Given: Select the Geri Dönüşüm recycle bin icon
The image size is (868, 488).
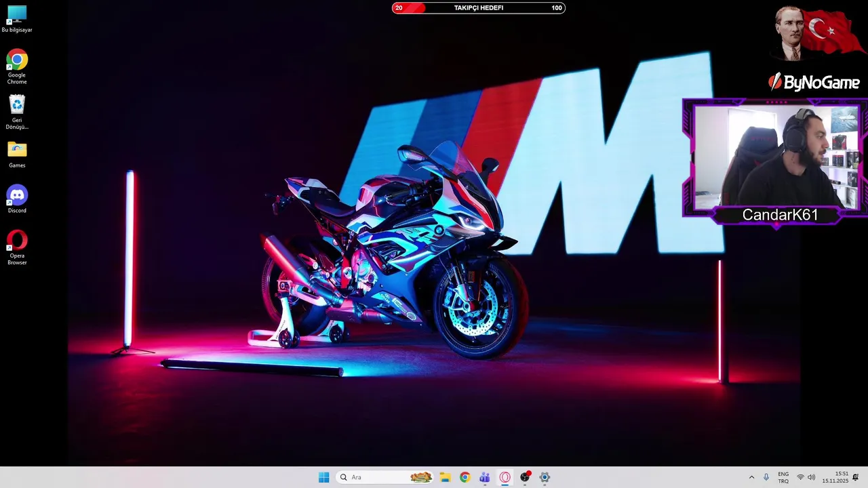Looking at the screenshot, I should 17,112.
